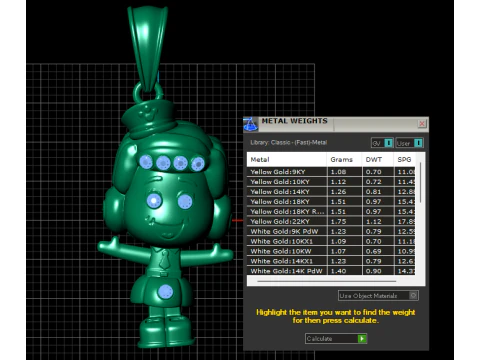Viewport: 480px width, 360px height.
Task: Click the 1.40 grams value cell
Action: [344, 271]
